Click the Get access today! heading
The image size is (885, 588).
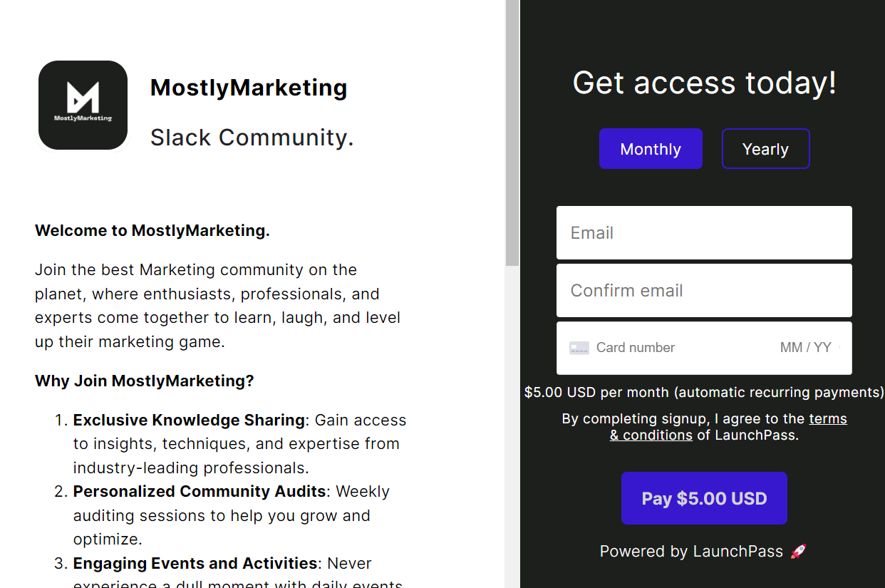pyautogui.click(x=704, y=83)
